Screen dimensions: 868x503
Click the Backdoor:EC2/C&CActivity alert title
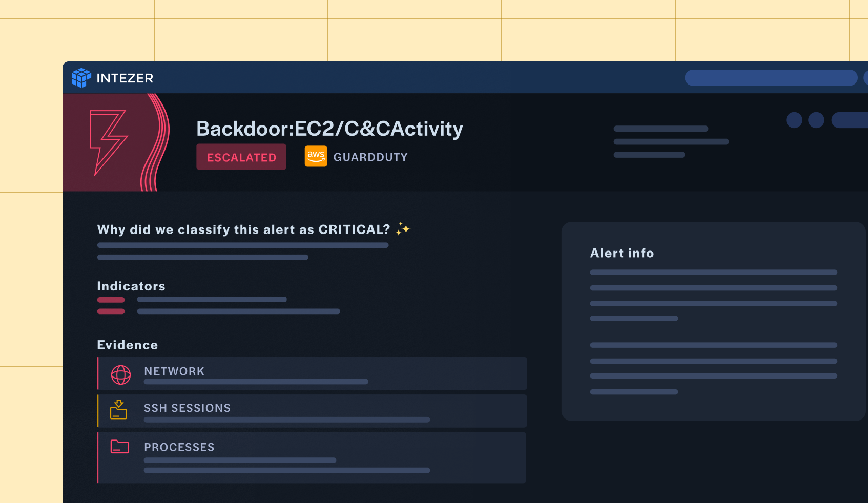coord(329,129)
